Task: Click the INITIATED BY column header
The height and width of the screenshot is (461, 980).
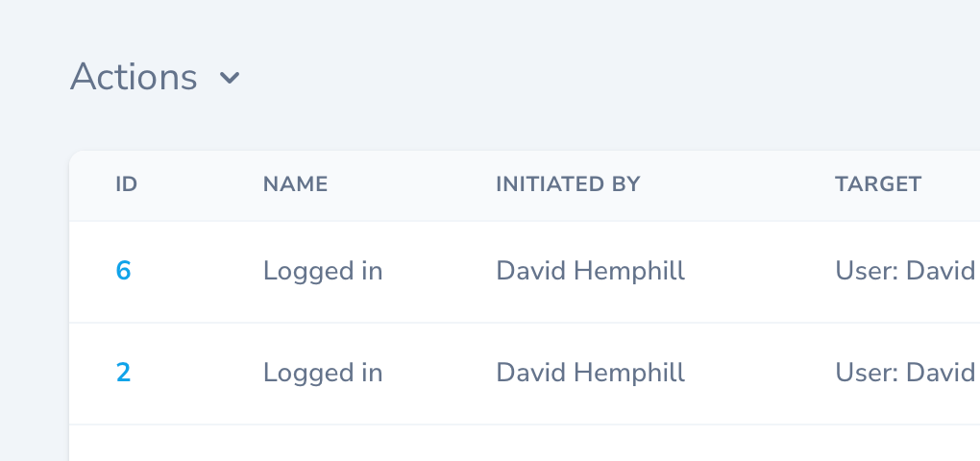Action: click(x=567, y=184)
